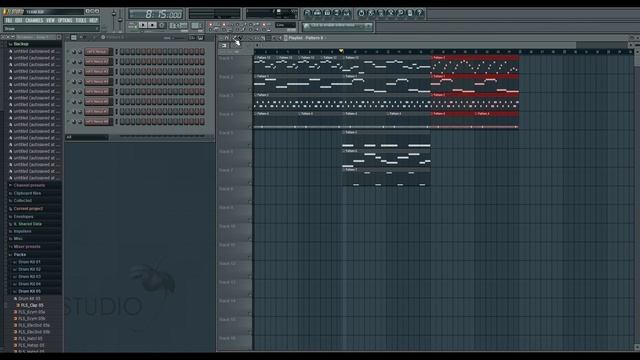Open the channel filter 'All' dropdown
This screenshot has width=640, height=360.
tap(87, 138)
